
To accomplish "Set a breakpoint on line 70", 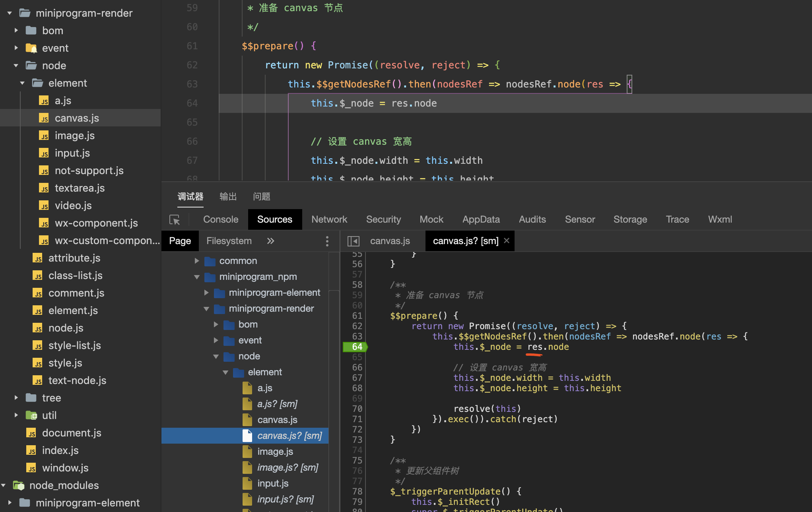I will click(357, 409).
